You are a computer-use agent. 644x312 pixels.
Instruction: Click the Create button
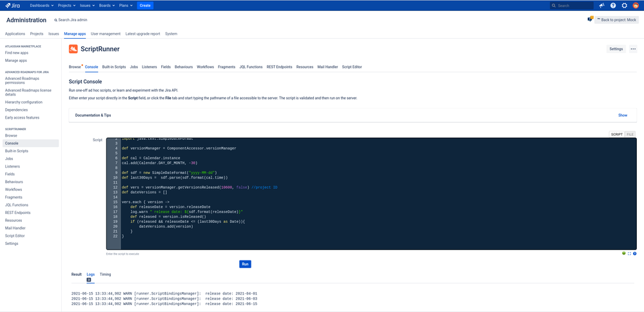pyautogui.click(x=145, y=5)
